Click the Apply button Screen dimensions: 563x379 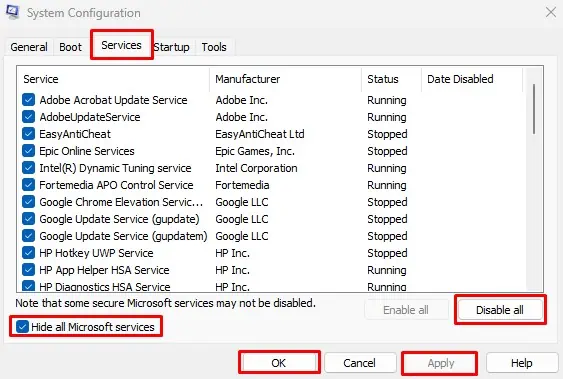[441, 363]
